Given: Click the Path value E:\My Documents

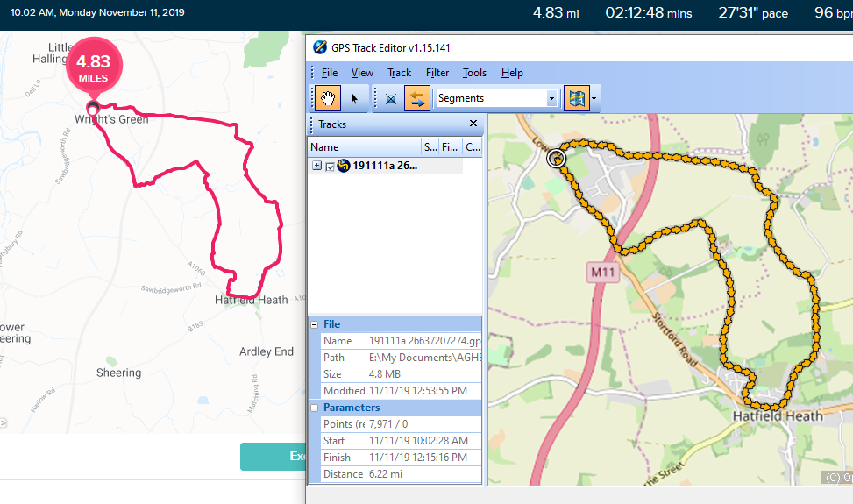Looking at the screenshot, I should pyautogui.click(x=424, y=358).
